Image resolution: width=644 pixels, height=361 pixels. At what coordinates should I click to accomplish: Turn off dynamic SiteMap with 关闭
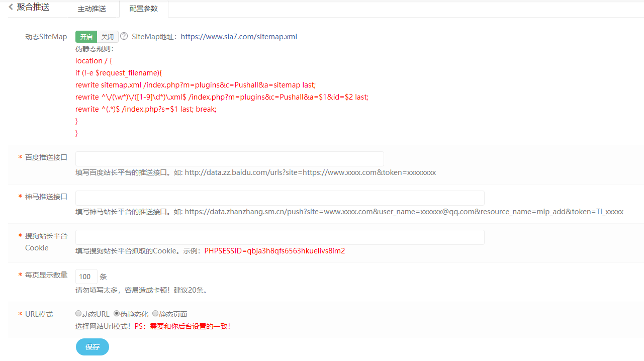108,37
